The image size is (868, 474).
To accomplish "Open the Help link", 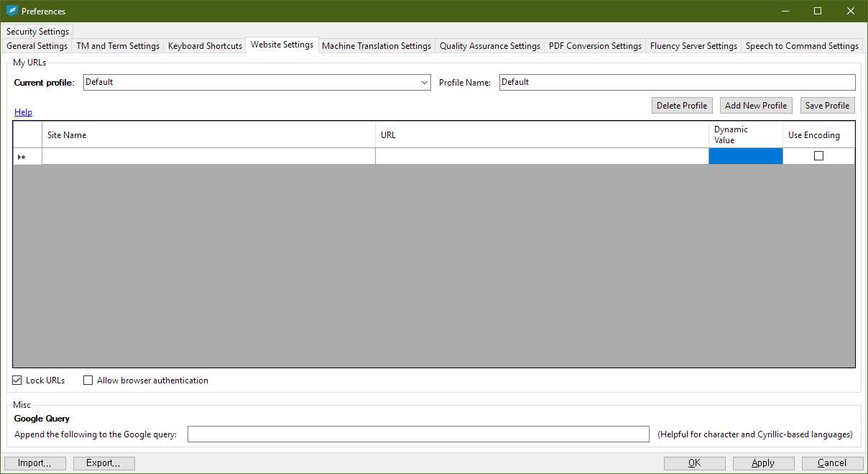I will pyautogui.click(x=23, y=112).
